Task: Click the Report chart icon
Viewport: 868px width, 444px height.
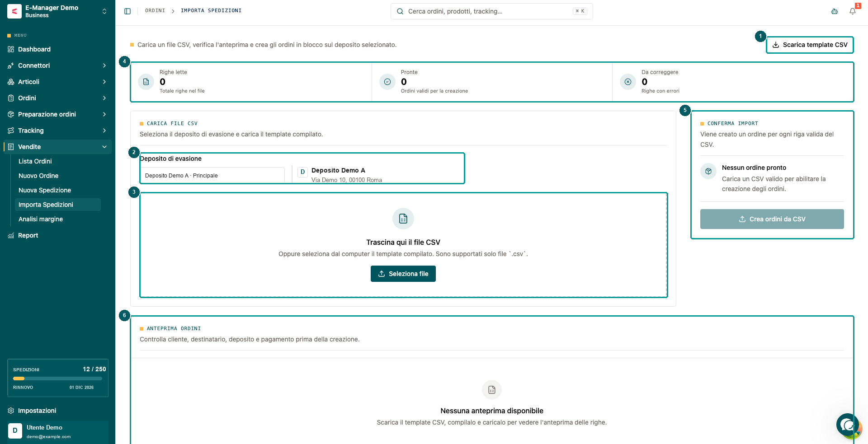Action: pos(11,235)
